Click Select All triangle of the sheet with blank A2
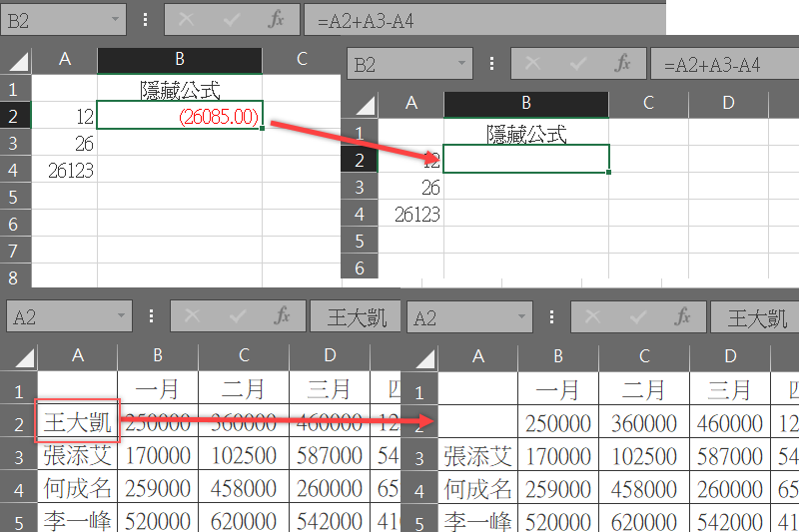 click(425, 359)
